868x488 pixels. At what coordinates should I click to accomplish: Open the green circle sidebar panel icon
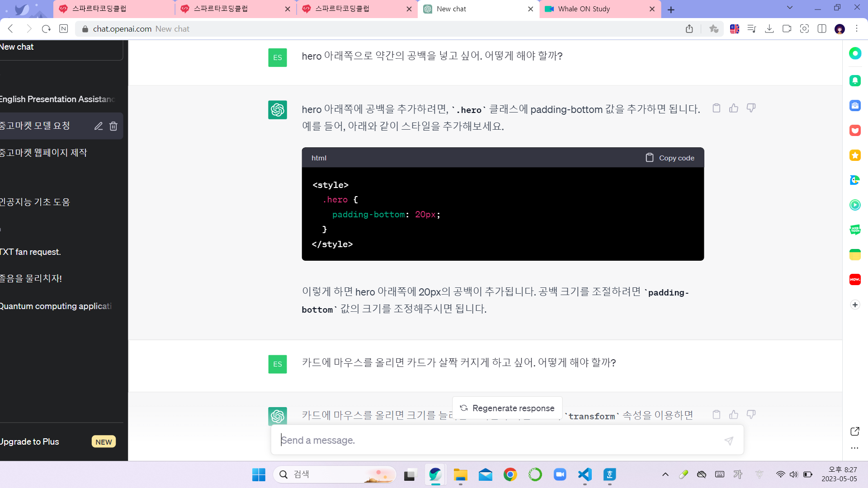click(x=855, y=53)
